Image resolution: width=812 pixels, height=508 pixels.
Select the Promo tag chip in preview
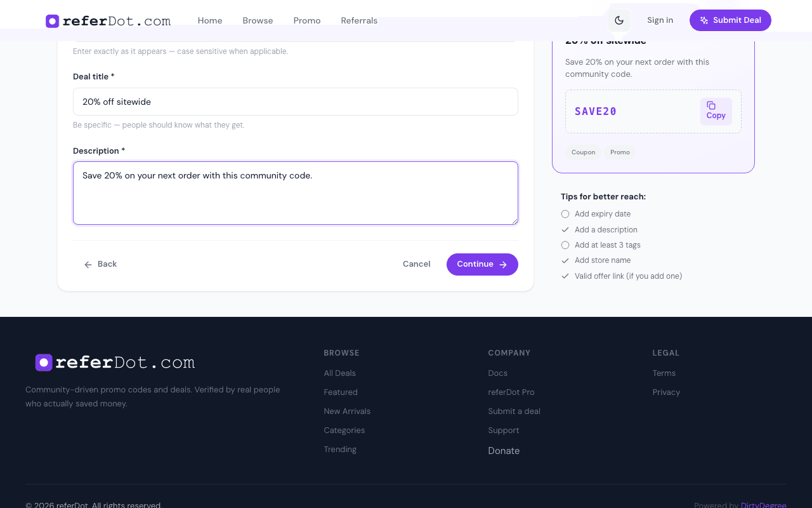click(x=620, y=152)
